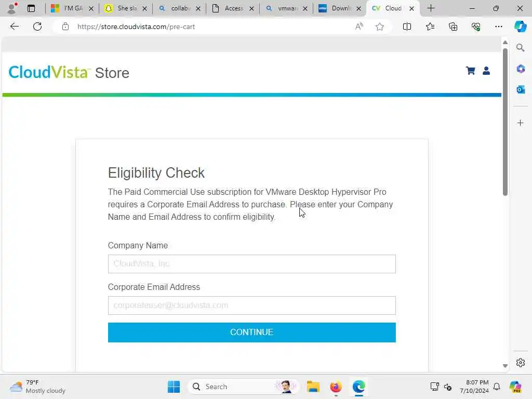Open File Explorer from taskbar
The image size is (532, 399).
[x=313, y=387]
